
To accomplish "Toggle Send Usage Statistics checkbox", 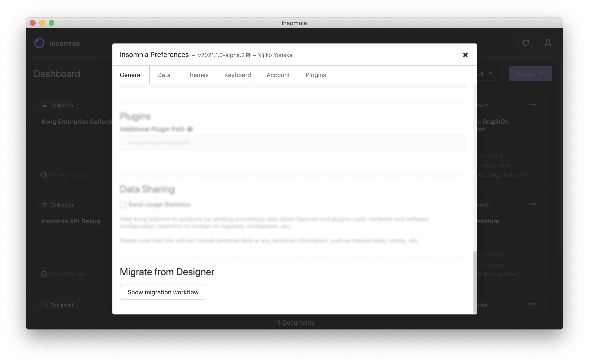I will coord(123,205).
